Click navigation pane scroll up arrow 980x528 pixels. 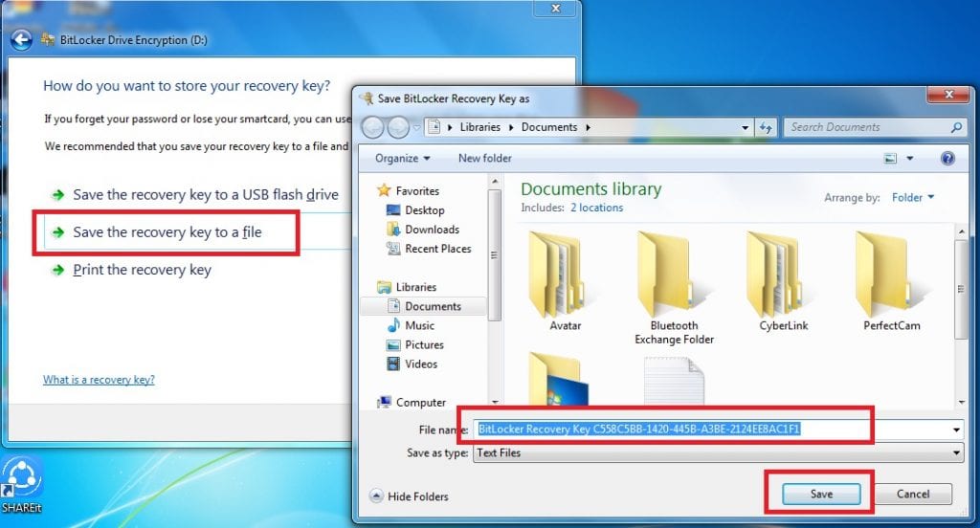pyautogui.click(x=495, y=182)
